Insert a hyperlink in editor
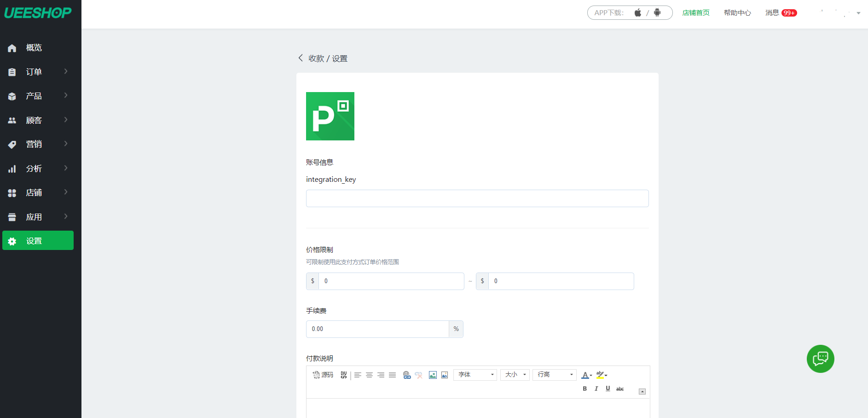 (407, 375)
